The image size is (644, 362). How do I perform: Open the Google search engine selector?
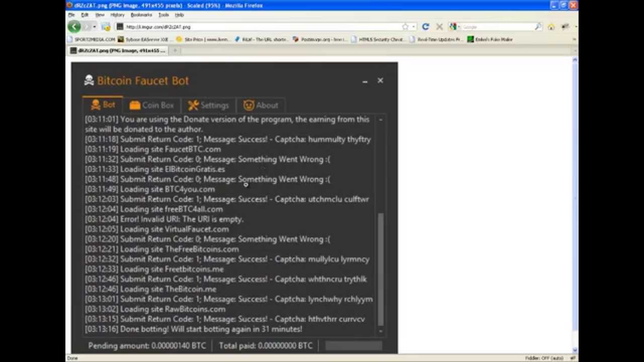click(455, 27)
